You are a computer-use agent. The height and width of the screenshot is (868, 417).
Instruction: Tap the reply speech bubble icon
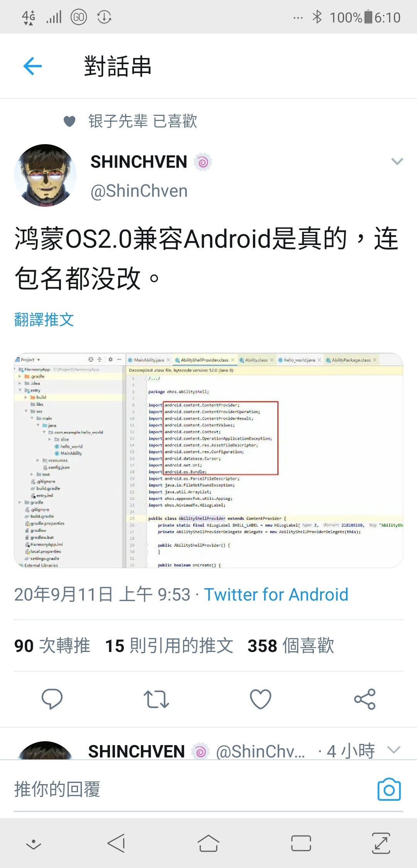pyautogui.click(x=52, y=699)
